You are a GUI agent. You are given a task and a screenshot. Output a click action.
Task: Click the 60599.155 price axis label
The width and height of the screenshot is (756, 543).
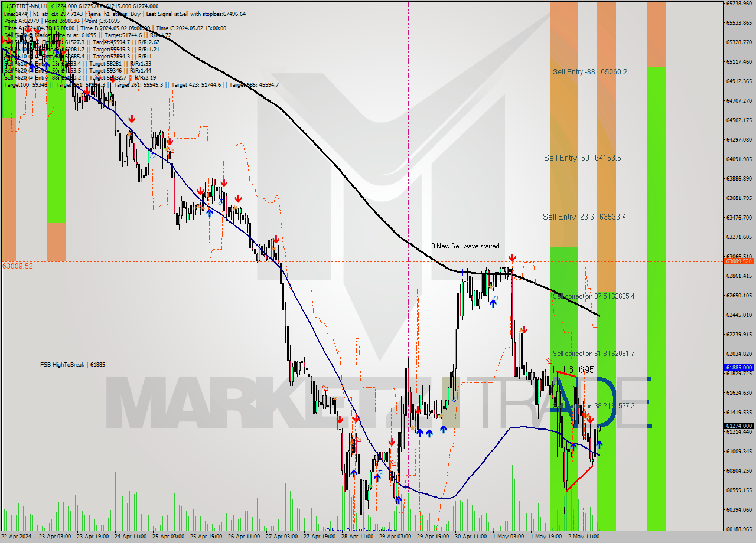pos(738,490)
